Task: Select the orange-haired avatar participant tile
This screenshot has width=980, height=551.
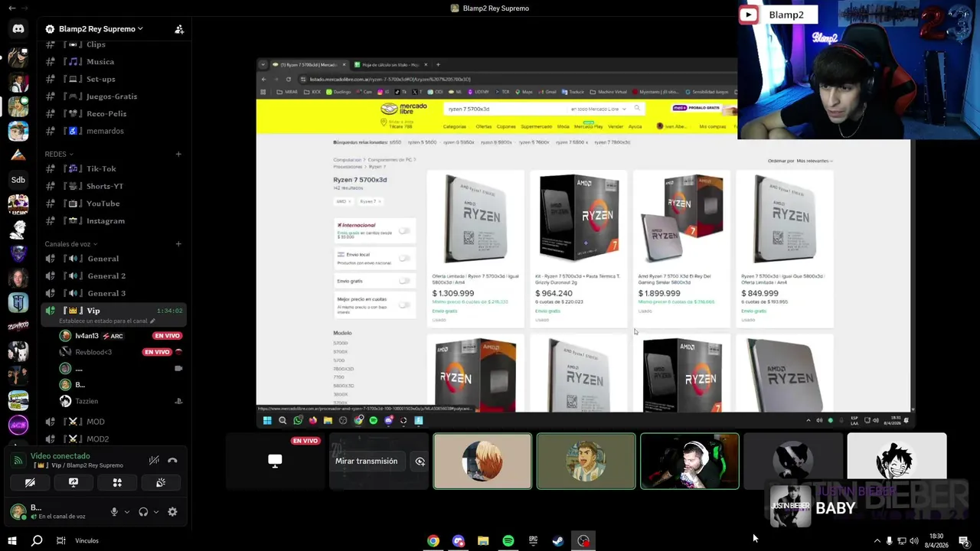Action: click(482, 461)
